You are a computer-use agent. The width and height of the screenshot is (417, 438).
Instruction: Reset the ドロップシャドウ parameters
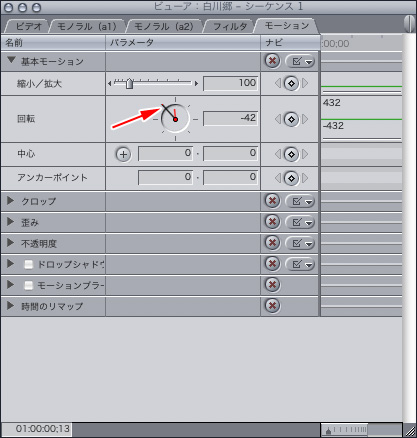pyautogui.click(x=272, y=264)
